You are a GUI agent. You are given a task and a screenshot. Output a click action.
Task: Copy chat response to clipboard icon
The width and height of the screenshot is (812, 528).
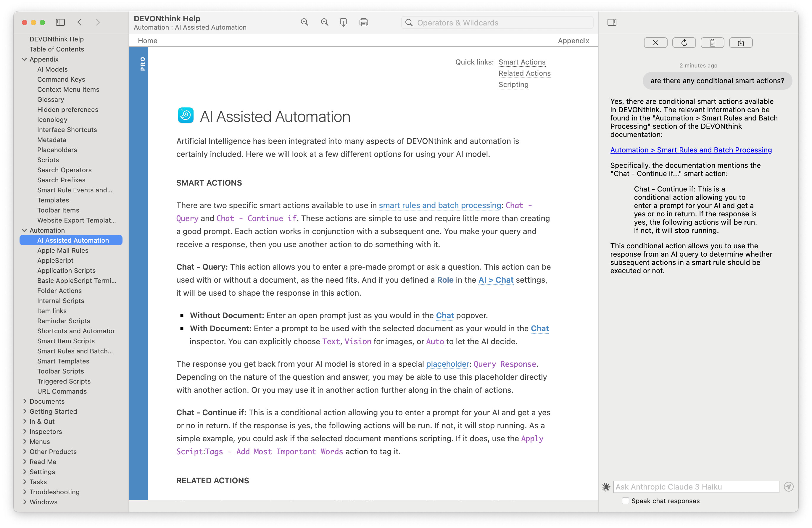(x=712, y=43)
